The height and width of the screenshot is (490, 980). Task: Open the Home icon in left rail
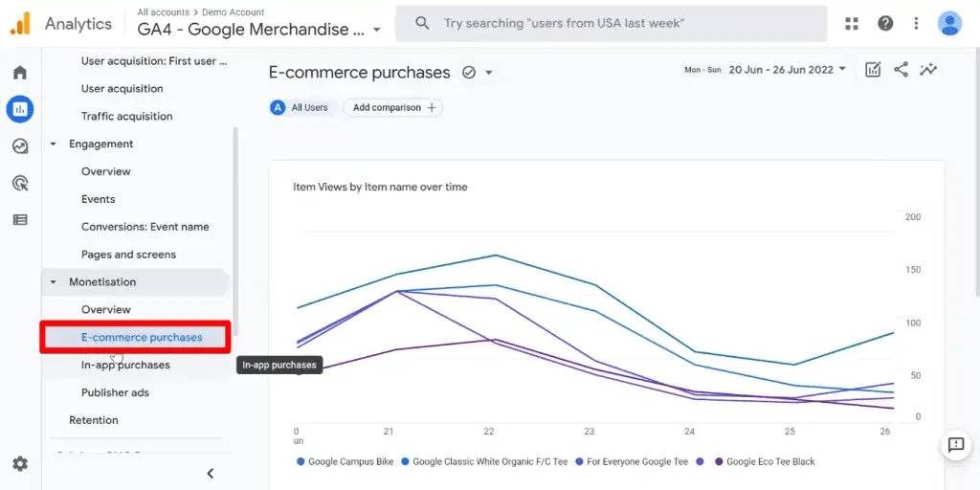[x=20, y=73]
